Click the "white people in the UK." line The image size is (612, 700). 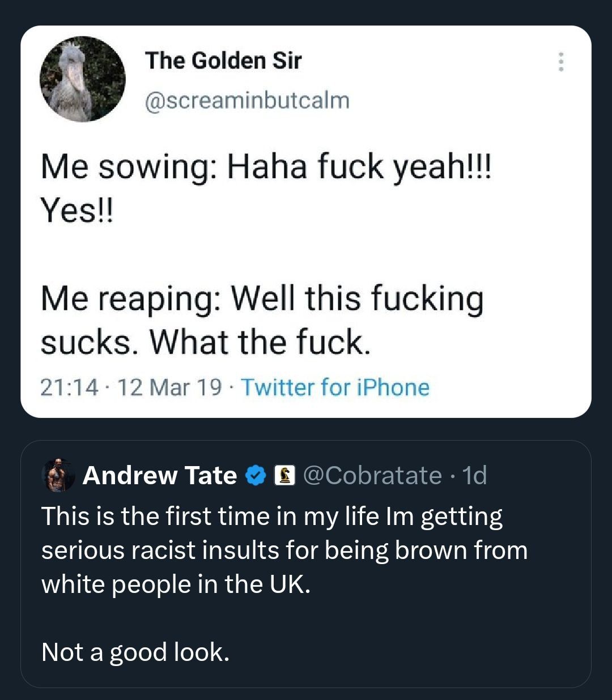pos(176,584)
